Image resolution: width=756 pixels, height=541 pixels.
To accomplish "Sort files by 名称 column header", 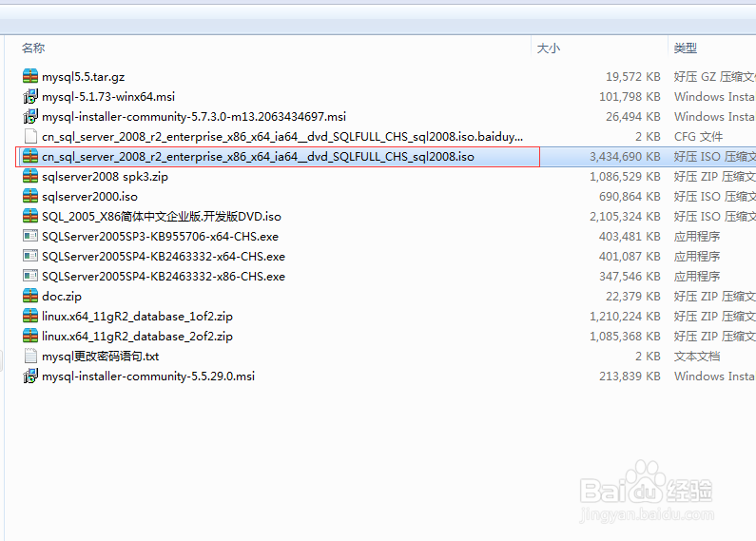I will point(33,48).
